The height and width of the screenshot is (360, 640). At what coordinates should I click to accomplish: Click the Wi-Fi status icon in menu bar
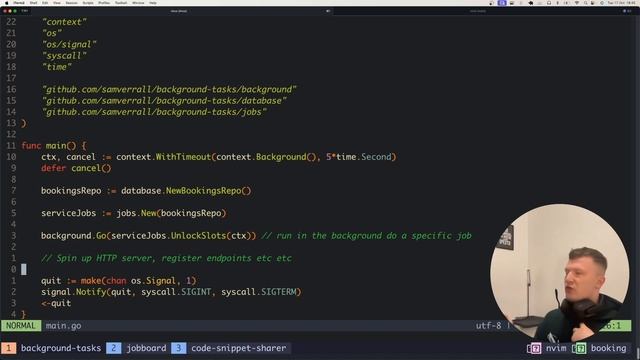pyautogui.click(x=577, y=2)
